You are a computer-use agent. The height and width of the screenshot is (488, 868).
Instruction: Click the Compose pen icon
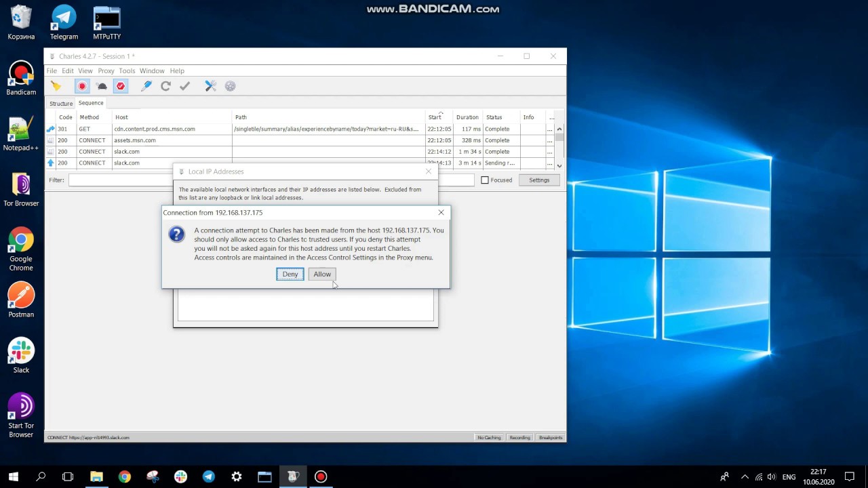tap(146, 86)
